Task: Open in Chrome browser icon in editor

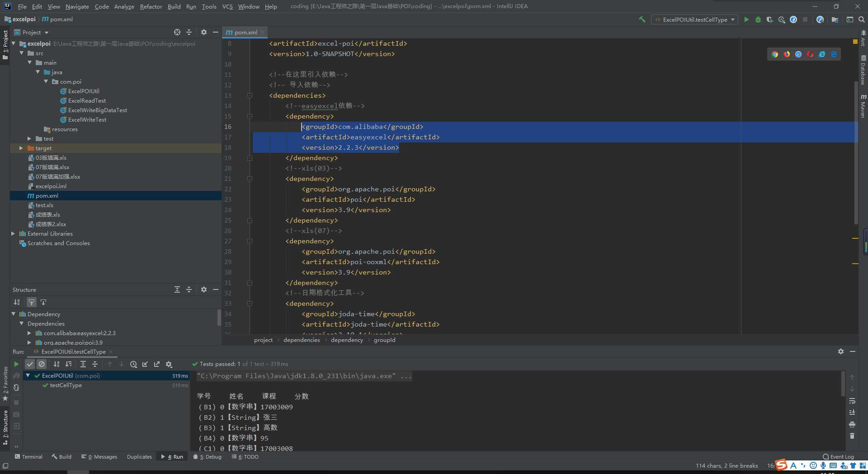Action: pyautogui.click(x=775, y=54)
